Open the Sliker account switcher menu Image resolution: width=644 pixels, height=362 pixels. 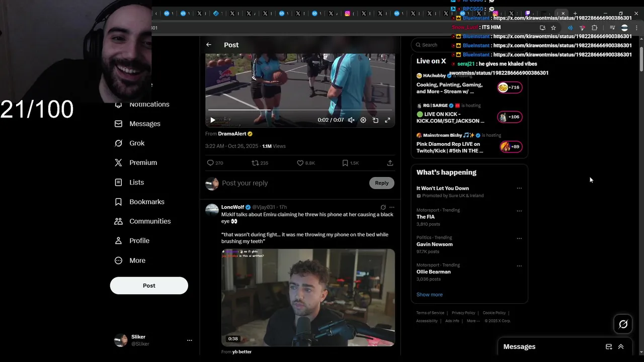153,340
